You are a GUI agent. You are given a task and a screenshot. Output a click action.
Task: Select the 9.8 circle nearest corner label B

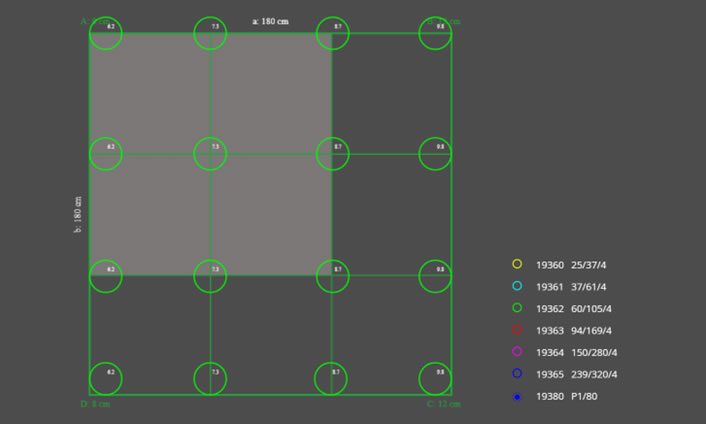coord(435,33)
